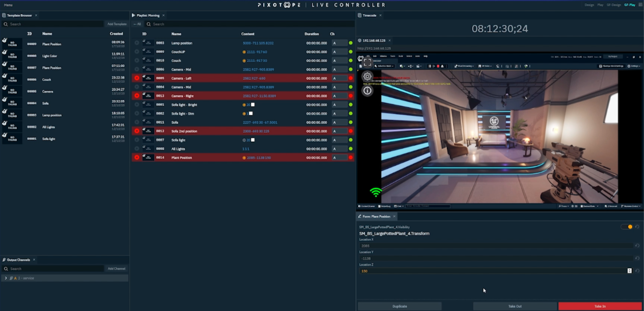Click the info icon in the viewport
This screenshot has height=311, width=644.
pos(367,91)
